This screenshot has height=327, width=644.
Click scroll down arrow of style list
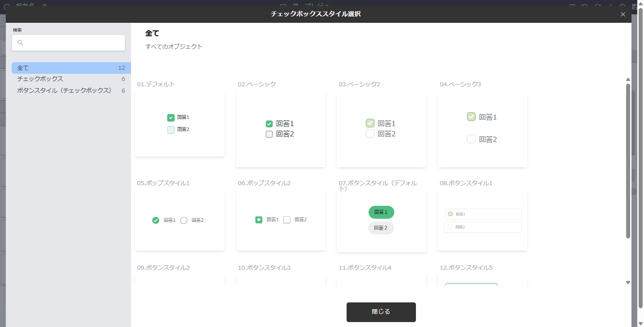[628, 282]
